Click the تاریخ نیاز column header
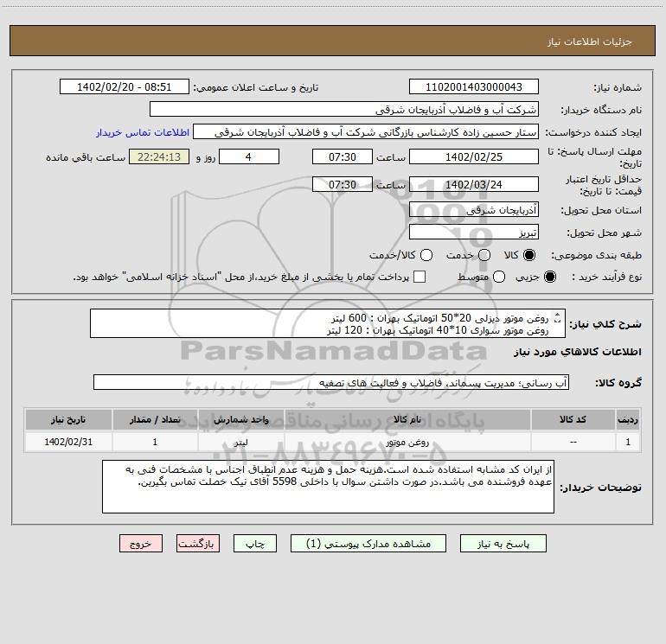The height and width of the screenshot is (644, 666). pyautogui.click(x=68, y=419)
